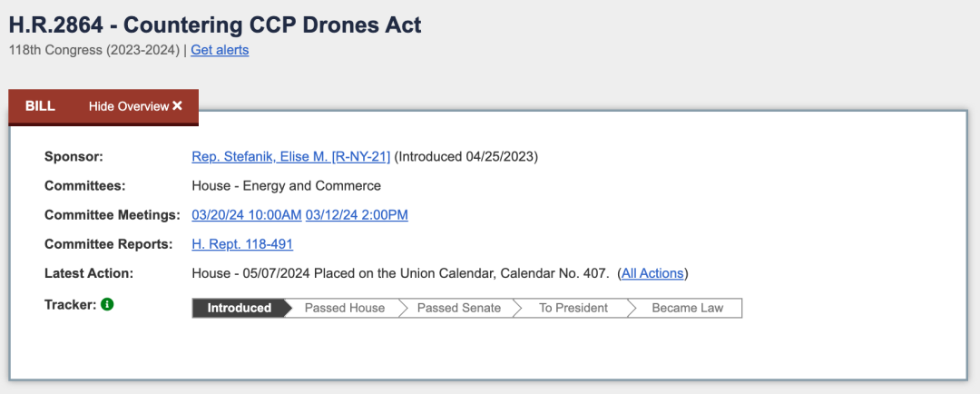
Task: Click the H.R.2864 Countering CCP Drones Act title
Action: click(215, 25)
